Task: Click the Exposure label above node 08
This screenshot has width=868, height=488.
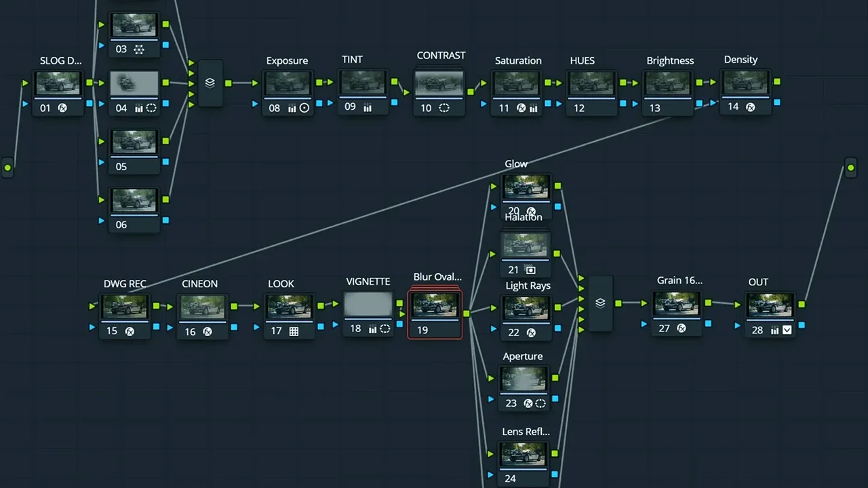Action: point(287,60)
